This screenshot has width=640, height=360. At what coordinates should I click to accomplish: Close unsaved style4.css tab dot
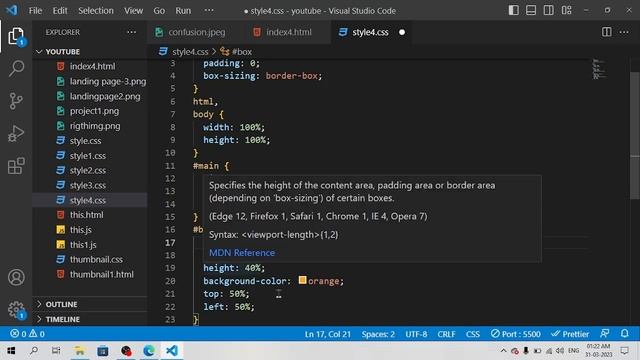pos(402,32)
